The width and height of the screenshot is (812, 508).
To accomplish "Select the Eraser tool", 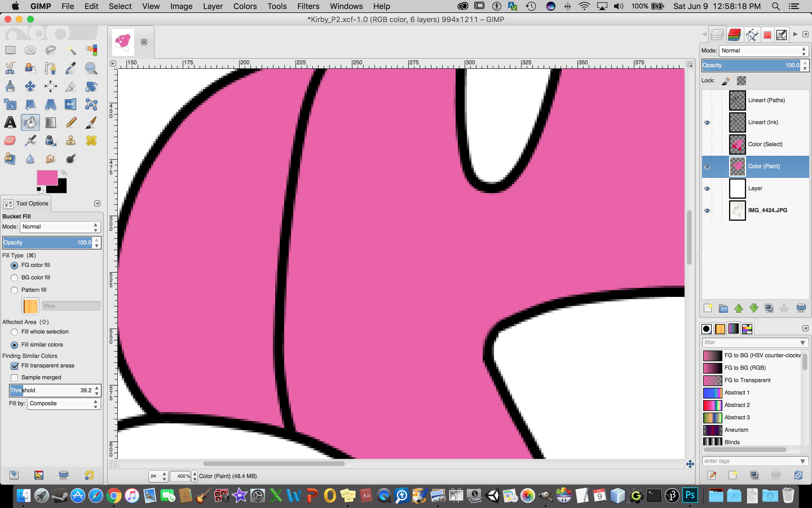I will click(10, 141).
